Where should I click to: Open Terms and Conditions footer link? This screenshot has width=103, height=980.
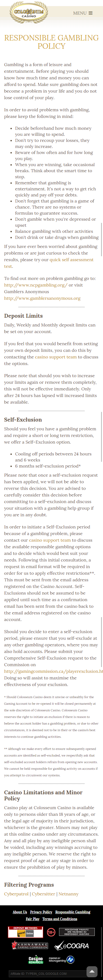[x=60, y=919]
